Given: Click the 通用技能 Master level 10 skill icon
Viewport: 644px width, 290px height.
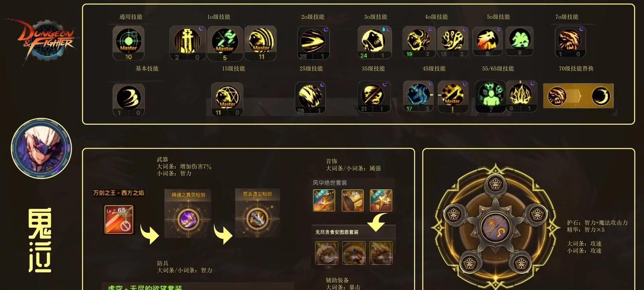Looking at the screenshot, I should pos(129,42).
